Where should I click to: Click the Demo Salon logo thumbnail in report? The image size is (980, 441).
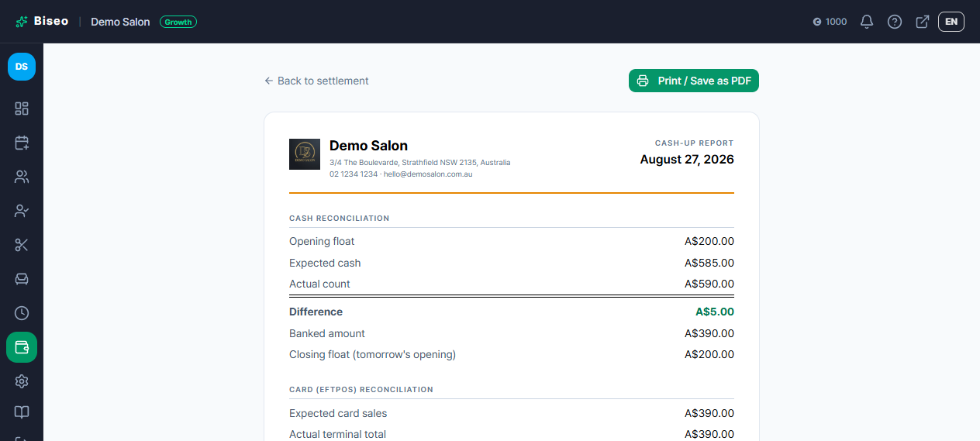pos(305,154)
